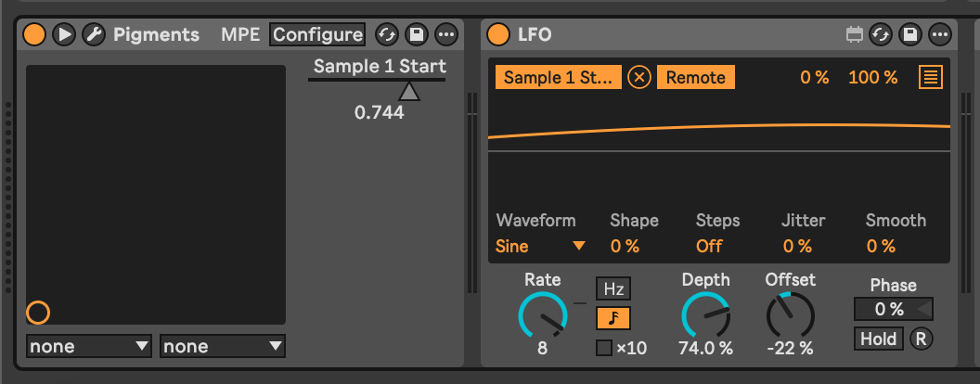Toggle LFO device activator
This screenshot has height=384, width=980.
tap(498, 34)
